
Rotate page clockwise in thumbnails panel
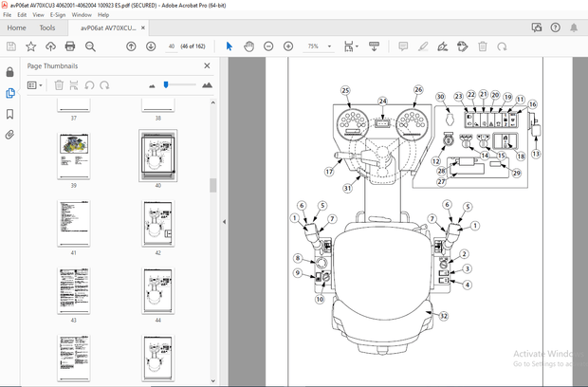[104, 85]
